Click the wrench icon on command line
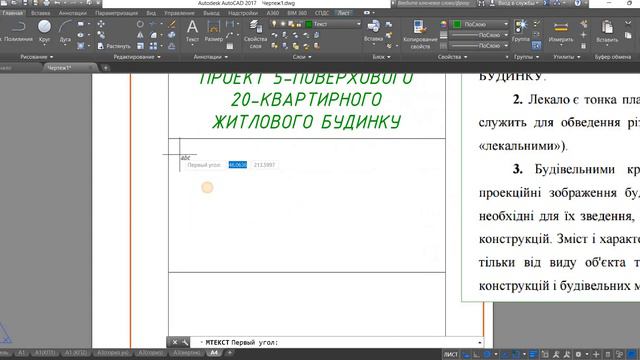 185,342
